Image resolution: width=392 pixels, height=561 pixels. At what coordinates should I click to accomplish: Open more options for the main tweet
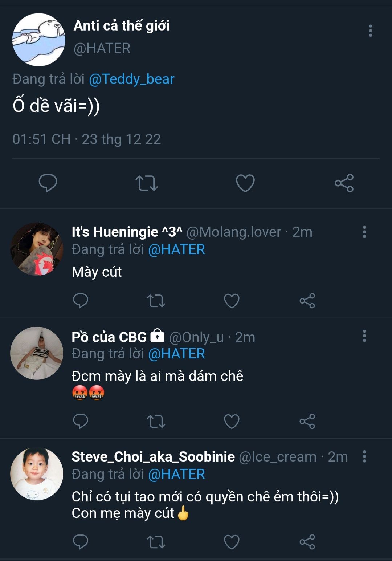point(371,31)
